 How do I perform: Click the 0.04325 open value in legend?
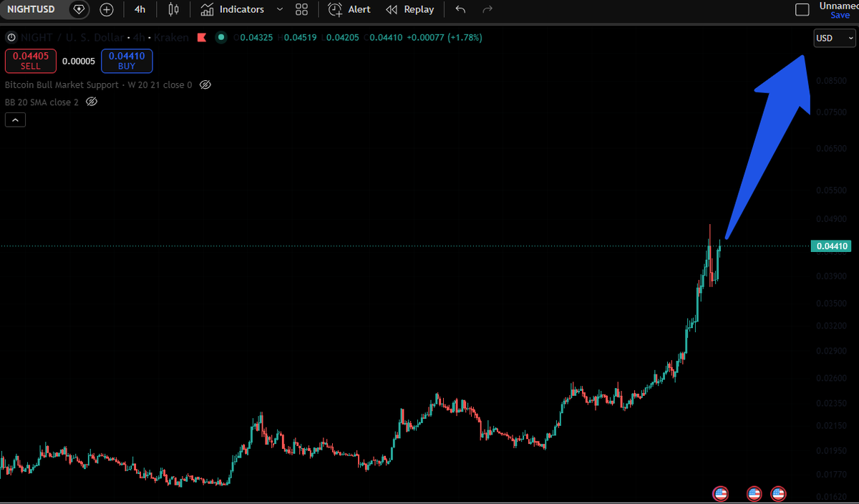[256, 37]
